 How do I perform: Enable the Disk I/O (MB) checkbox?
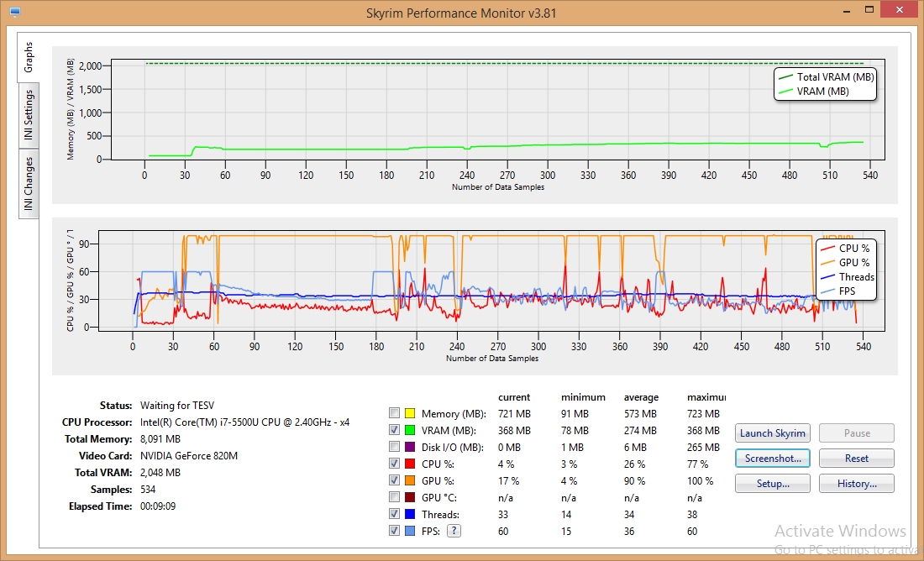point(393,447)
